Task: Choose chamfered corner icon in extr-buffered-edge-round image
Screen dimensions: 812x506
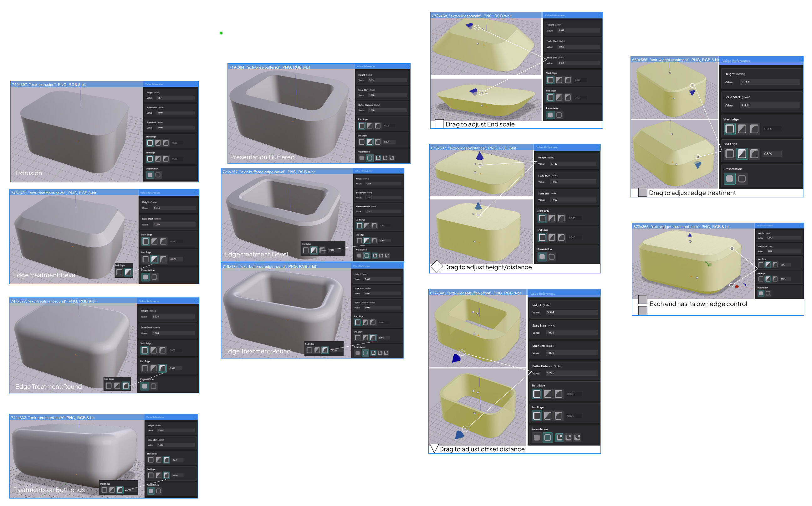Action: (386, 353)
